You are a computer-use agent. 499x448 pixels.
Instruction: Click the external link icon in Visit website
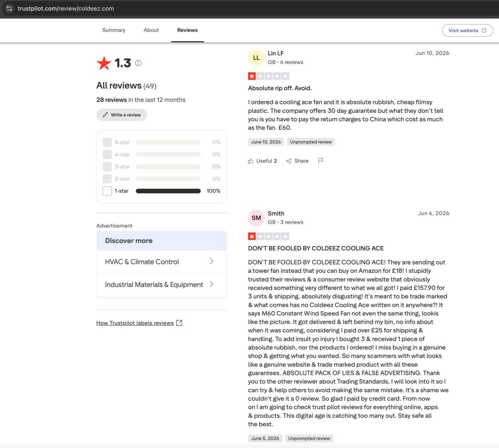pos(484,30)
